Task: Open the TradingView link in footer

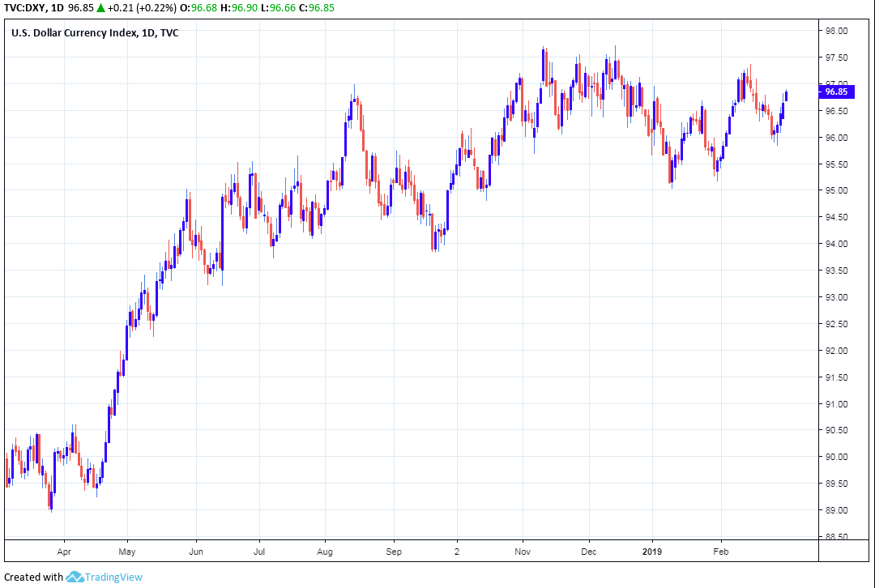Action: coord(115,577)
